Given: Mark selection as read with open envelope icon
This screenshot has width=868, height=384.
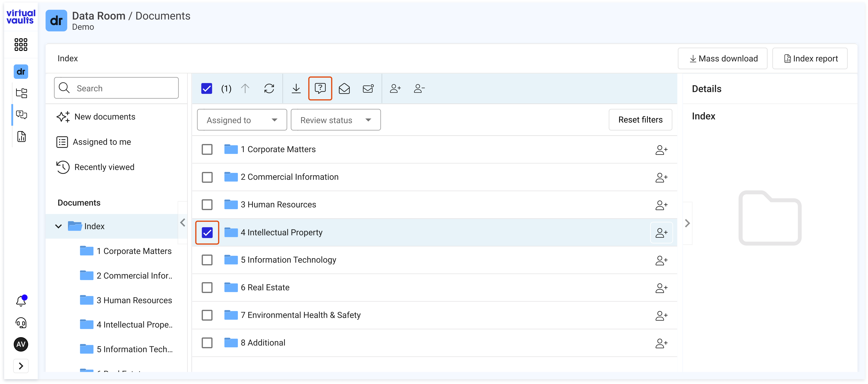Looking at the screenshot, I should [x=344, y=88].
